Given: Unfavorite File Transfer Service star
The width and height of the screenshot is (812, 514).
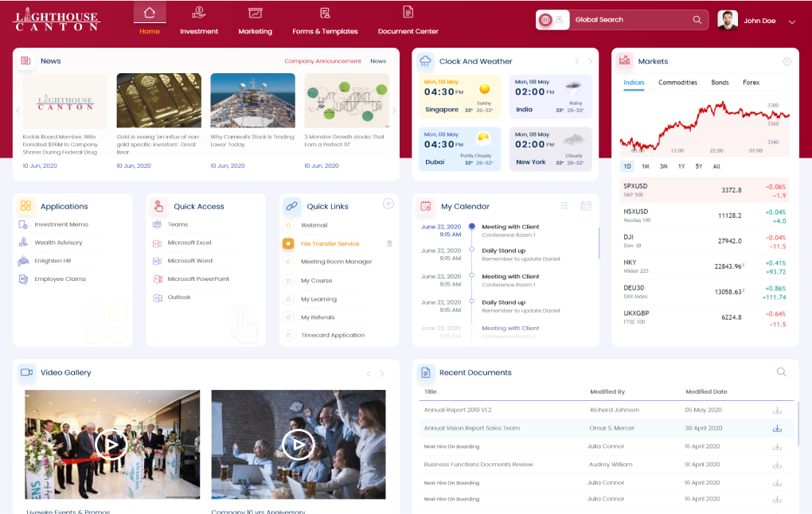Looking at the screenshot, I should (x=288, y=243).
